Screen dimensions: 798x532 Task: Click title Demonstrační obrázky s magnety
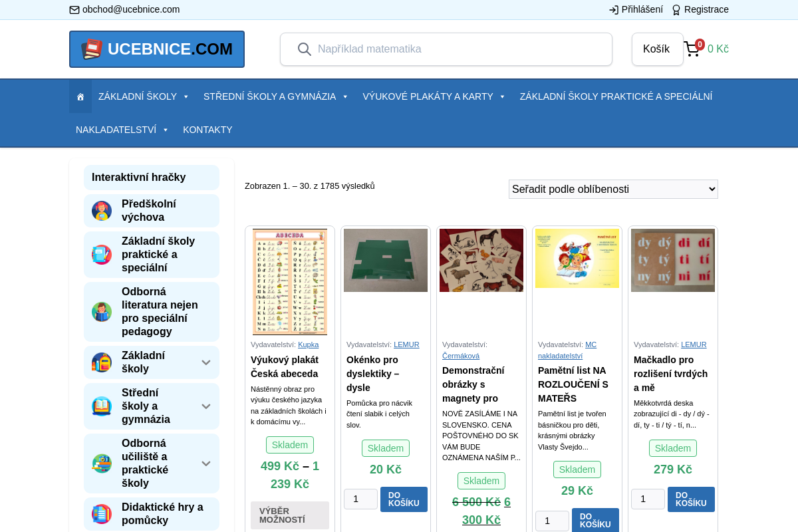pyautogui.click(x=473, y=384)
